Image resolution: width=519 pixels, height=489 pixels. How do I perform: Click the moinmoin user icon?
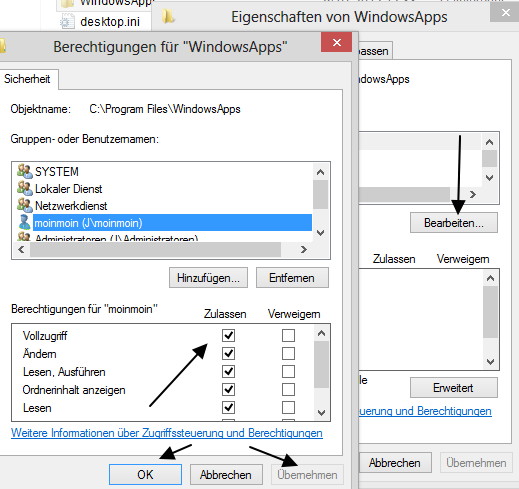(x=24, y=222)
